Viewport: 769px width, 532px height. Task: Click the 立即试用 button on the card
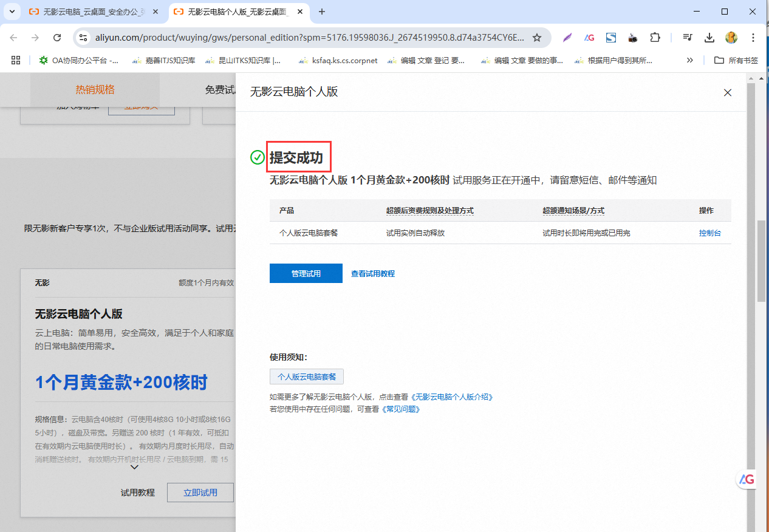200,493
